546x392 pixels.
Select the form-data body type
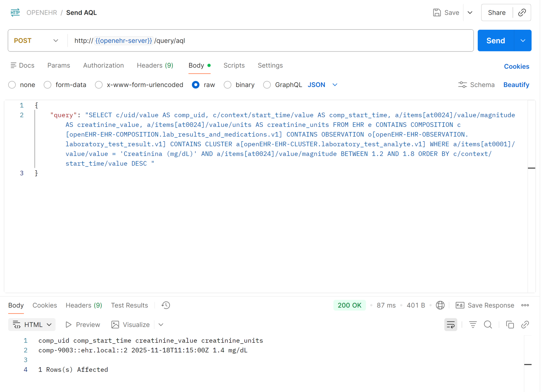[x=48, y=85]
